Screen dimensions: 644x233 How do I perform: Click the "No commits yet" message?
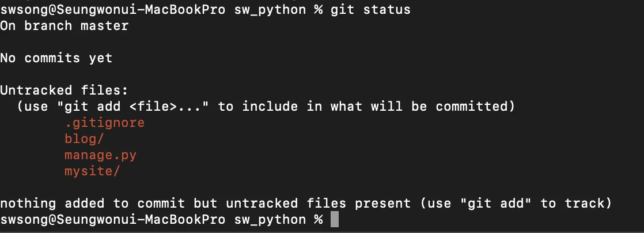click(56, 58)
